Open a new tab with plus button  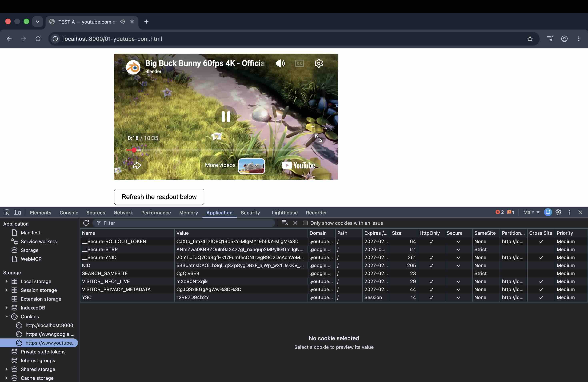(146, 22)
